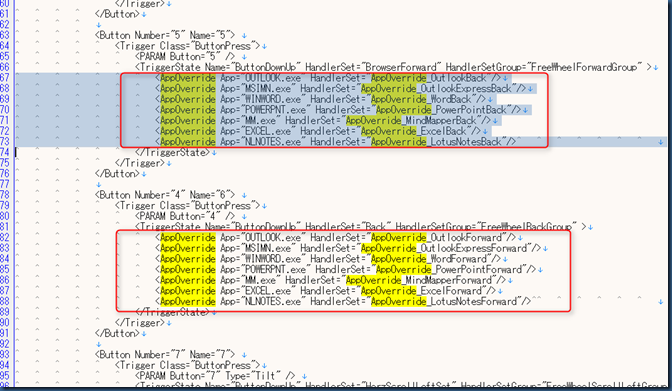The width and height of the screenshot is (672, 391).
Task: Click the FreeWheelForwardGroup text in the TriggerState line
Action: click(584, 67)
